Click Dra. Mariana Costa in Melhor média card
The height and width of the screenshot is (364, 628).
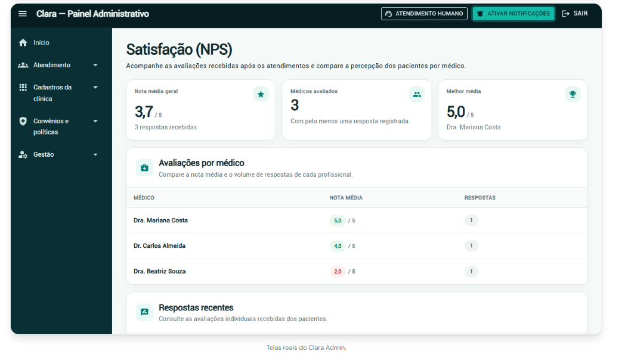click(x=474, y=127)
